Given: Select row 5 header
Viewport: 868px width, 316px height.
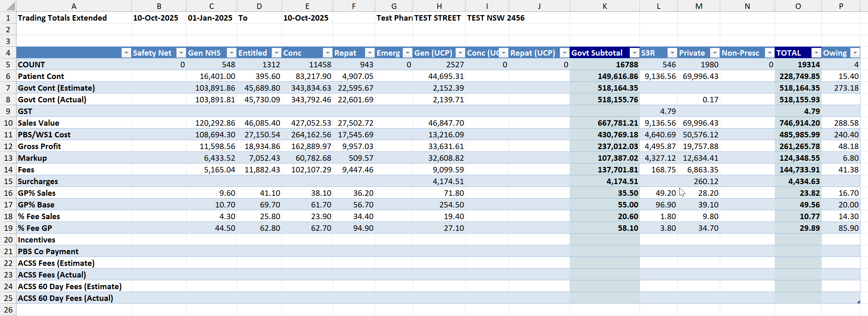Looking at the screenshot, I should (x=8, y=65).
